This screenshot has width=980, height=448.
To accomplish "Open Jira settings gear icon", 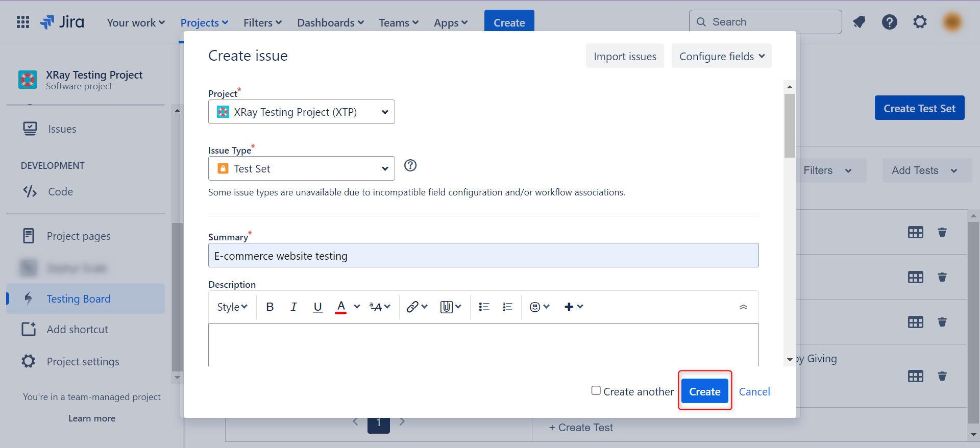I will tap(920, 22).
